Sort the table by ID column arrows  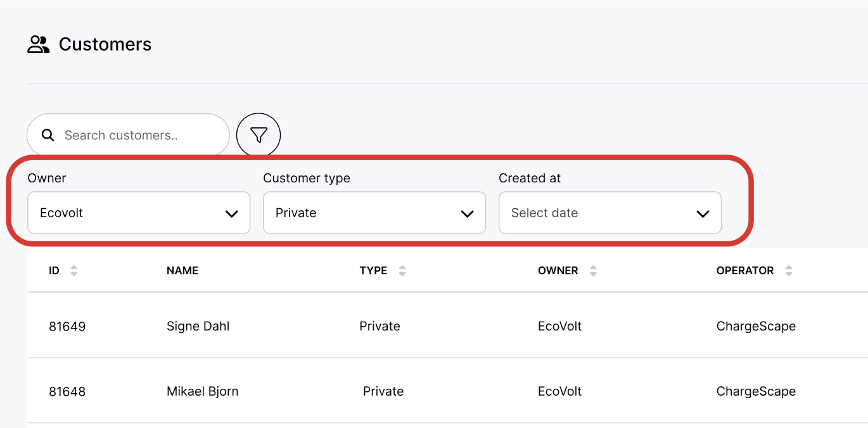pos(73,271)
